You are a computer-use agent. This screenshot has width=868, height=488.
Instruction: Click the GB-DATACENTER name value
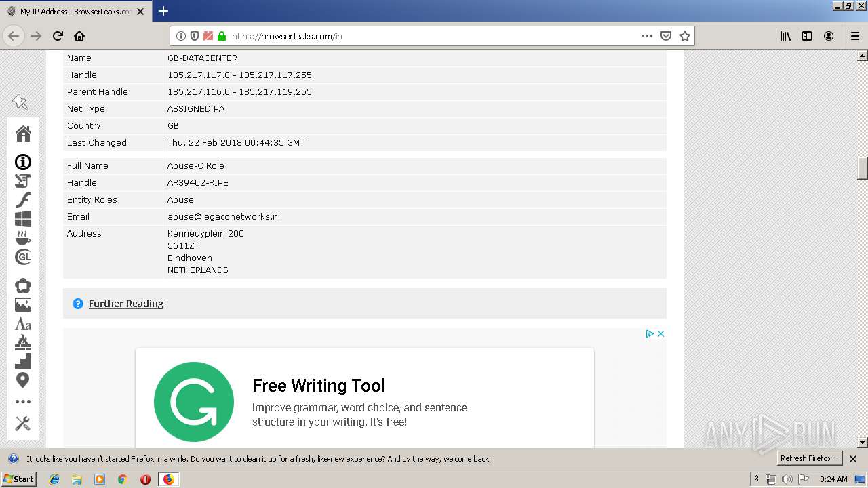(x=202, y=58)
